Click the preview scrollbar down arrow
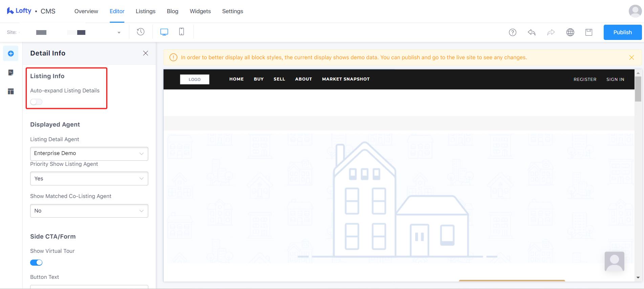This screenshot has width=644, height=289. pyautogui.click(x=638, y=278)
